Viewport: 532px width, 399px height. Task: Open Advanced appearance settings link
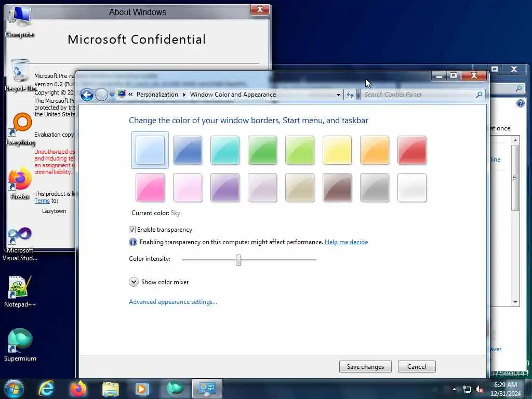coord(173,302)
